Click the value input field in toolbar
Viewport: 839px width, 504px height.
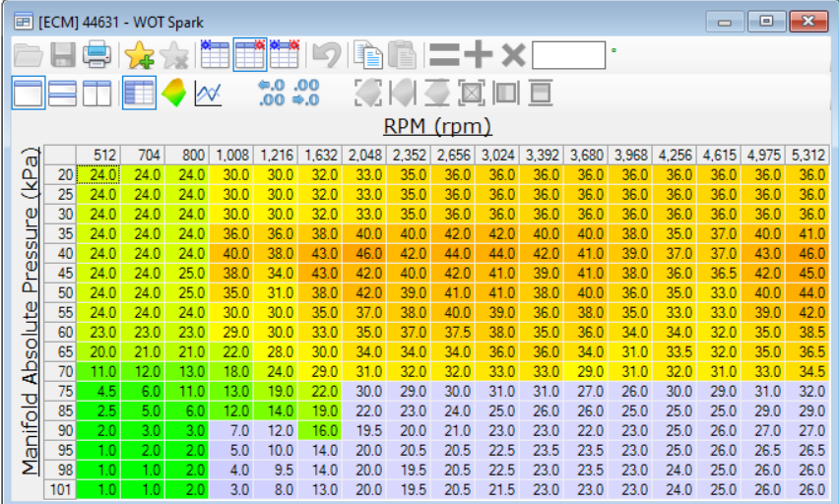(x=568, y=55)
